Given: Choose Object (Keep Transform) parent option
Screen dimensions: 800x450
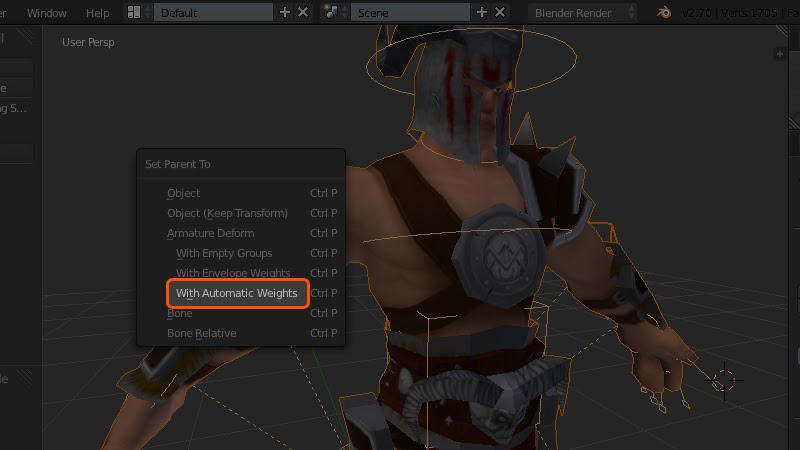Looking at the screenshot, I should 241,213.
